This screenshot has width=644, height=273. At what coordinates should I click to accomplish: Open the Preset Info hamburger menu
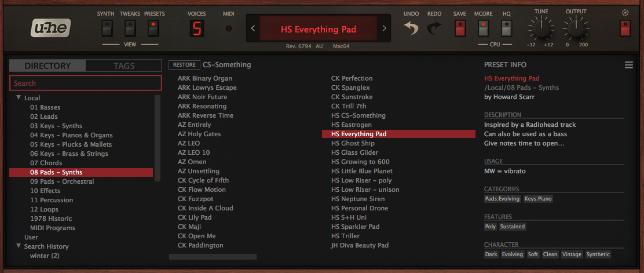click(628, 65)
